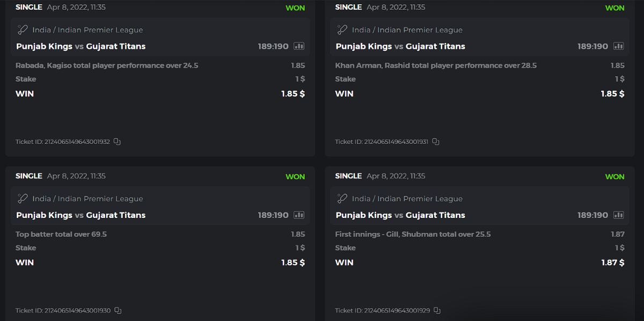Image resolution: width=644 pixels, height=321 pixels.
Task: Open Punjab Kings vs Gujarat Titans match in Rabada card
Action: point(80,46)
